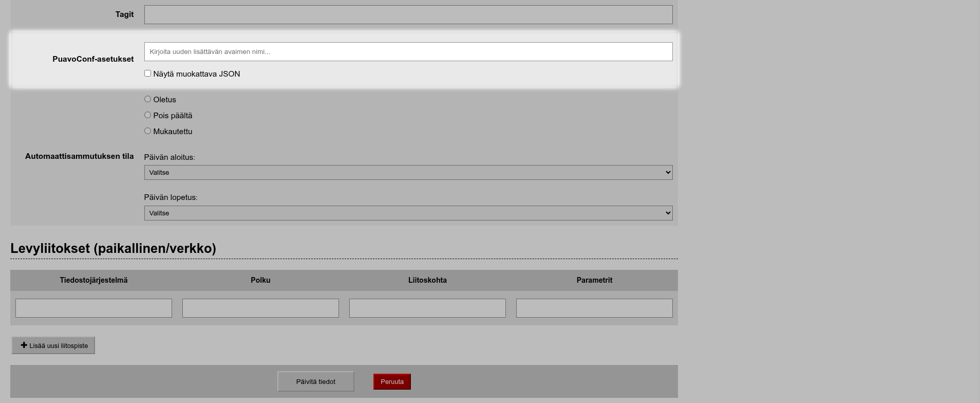Viewport: 980px width, 403px height.
Task: Pick the Mukautettu radio option
Action: click(x=147, y=131)
